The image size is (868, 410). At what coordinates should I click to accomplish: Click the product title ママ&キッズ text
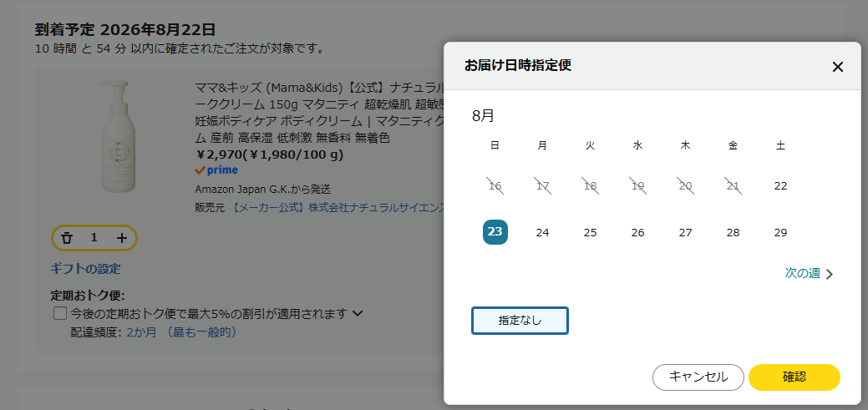(320, 113)
